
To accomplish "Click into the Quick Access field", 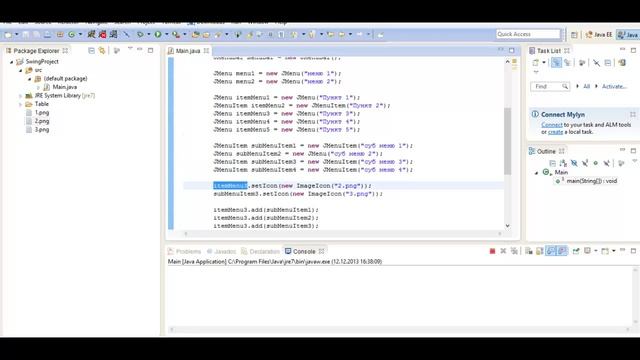I will point(528,34).
